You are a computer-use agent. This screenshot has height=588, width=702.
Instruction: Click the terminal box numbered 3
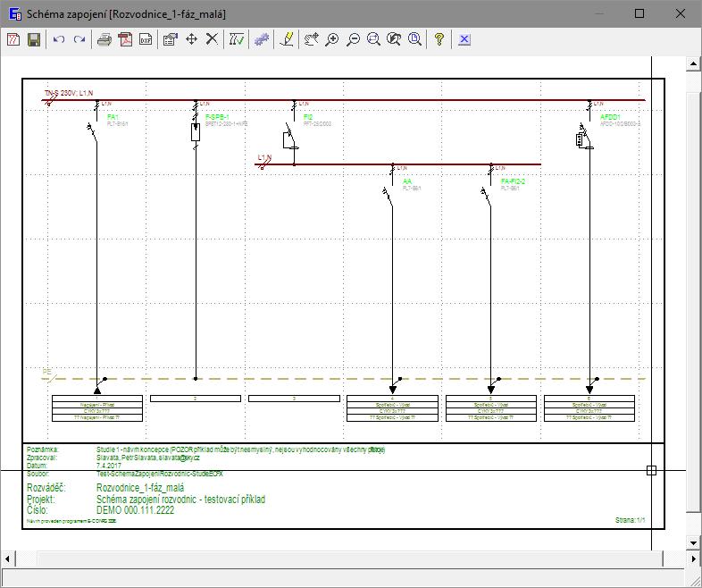tap(294, 399)
